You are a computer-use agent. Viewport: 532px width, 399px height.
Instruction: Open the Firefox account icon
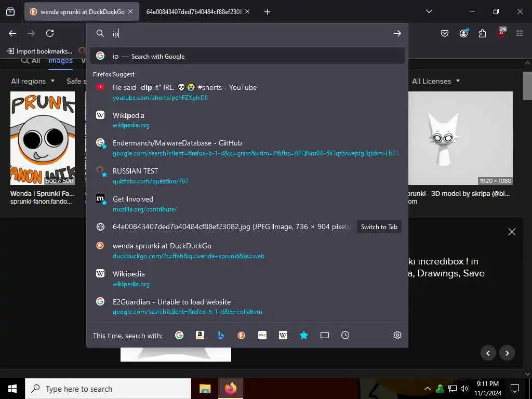[463, 33]
